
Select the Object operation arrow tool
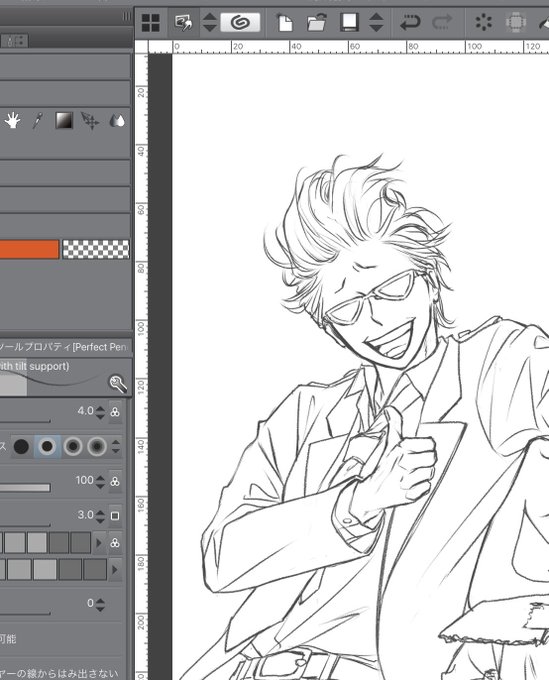coord(90,121)
